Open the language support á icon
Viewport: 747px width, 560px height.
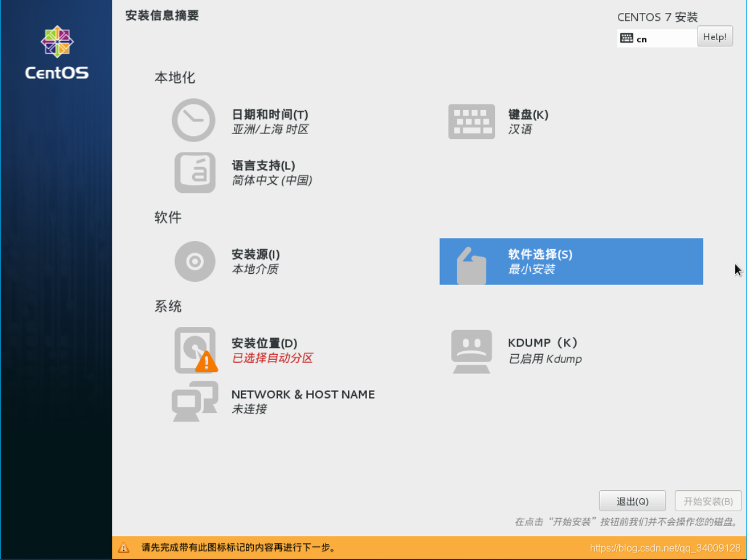tap(195, 172)
